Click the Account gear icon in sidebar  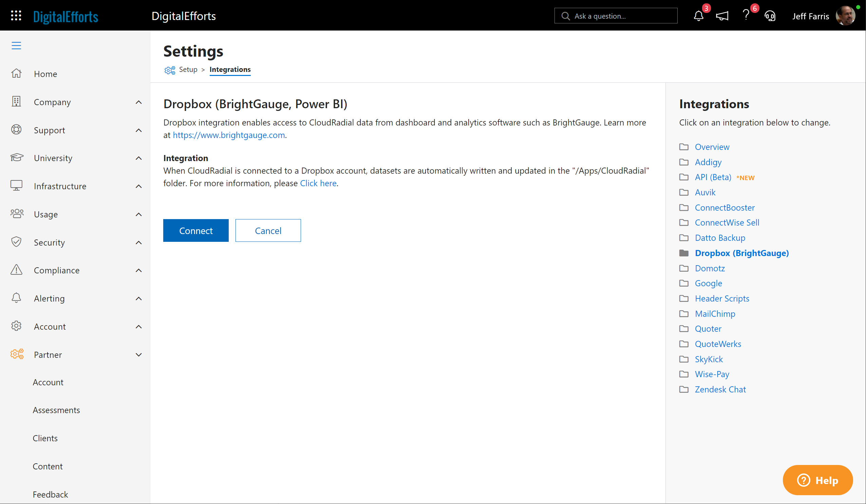[16, 326]
